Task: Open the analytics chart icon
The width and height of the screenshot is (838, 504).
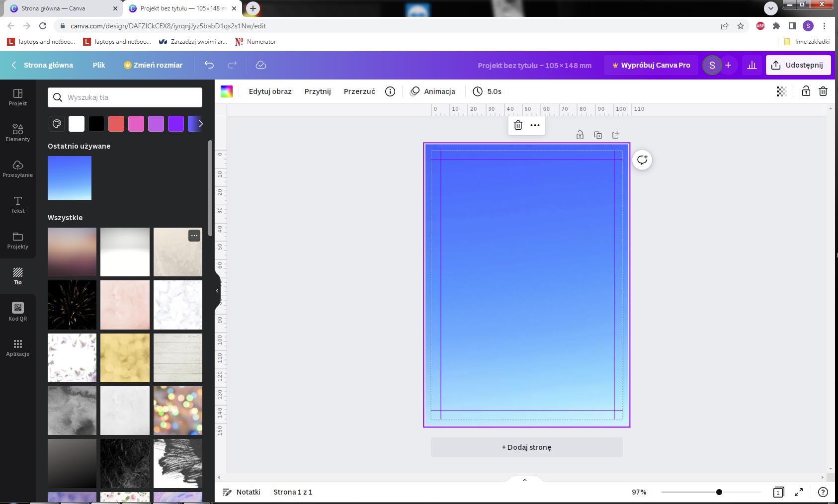Action: pos(752,65)
